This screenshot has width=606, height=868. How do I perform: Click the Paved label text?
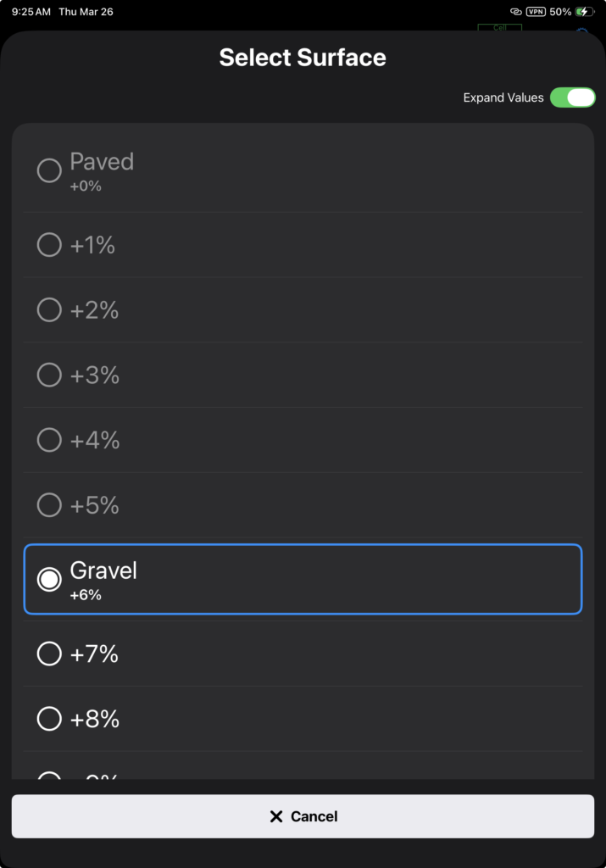click(102, 162)
